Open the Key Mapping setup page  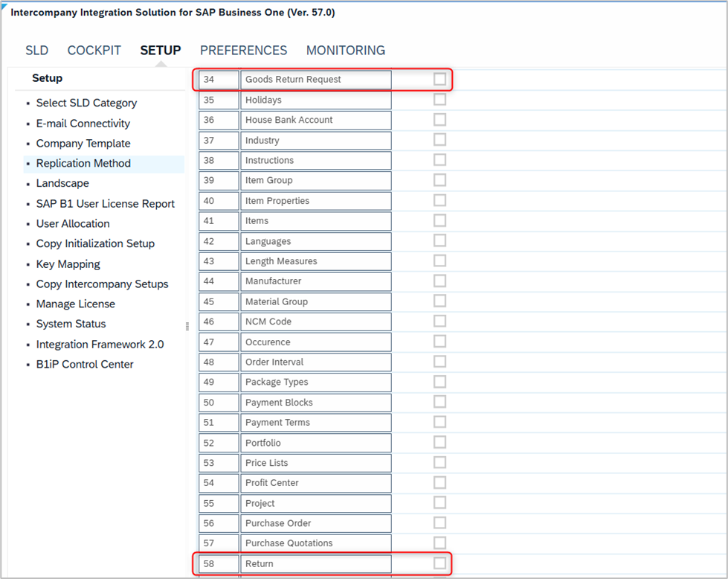coord(68,264)
